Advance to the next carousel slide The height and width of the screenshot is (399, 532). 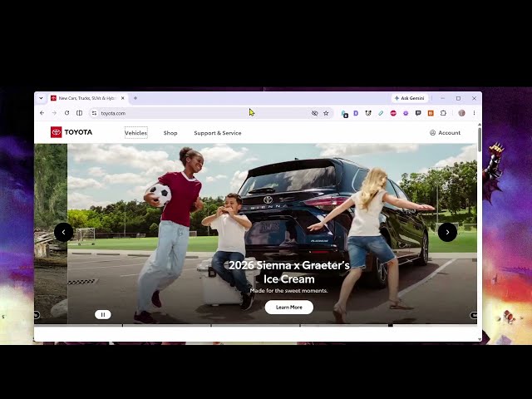point(447,233)
